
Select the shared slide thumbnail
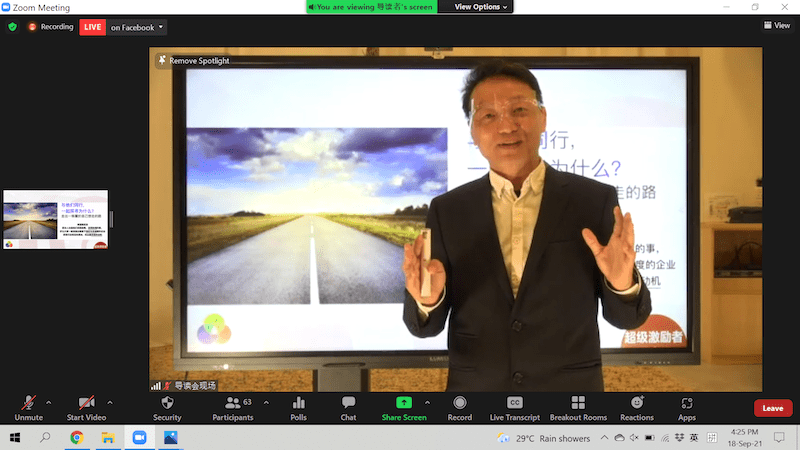click(x=55, y=220)
